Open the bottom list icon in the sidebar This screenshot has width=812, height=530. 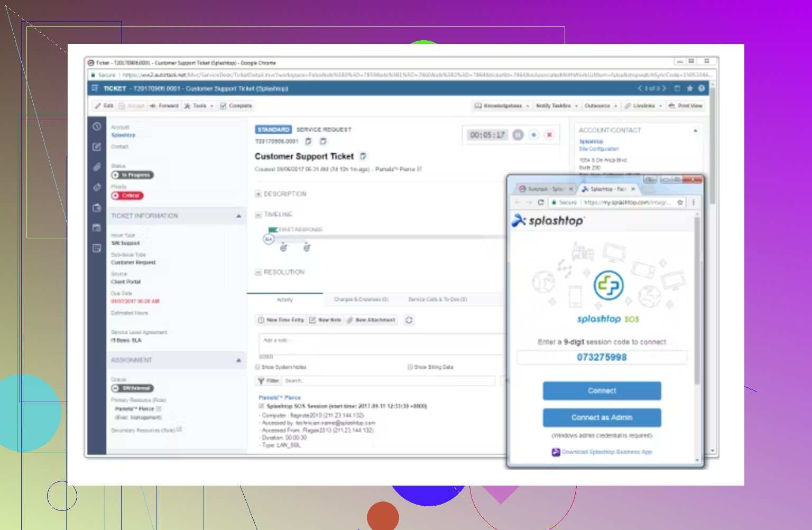[97, 248]
